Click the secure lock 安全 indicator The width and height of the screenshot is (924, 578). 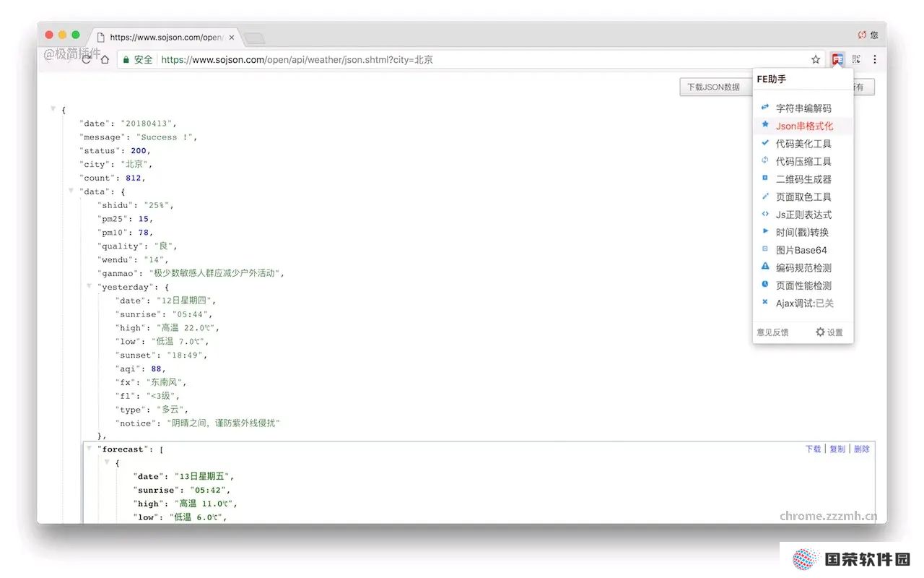point(137,60)
